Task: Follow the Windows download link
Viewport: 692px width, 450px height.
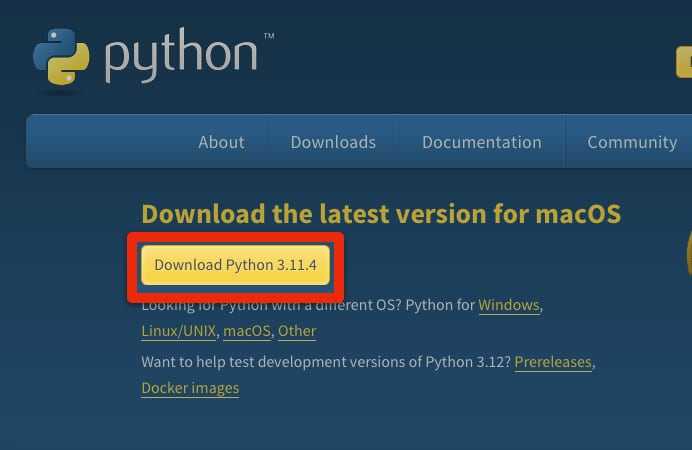Action: click(x=509, y=305)
